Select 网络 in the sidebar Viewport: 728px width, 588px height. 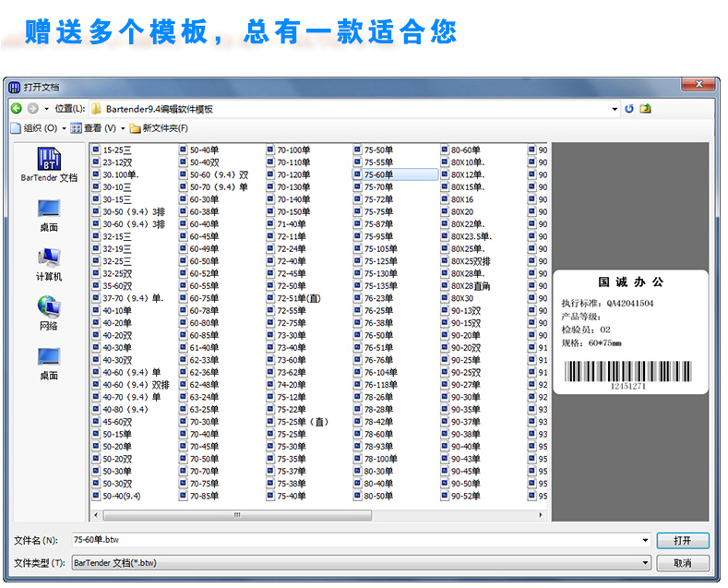point(49,314)
